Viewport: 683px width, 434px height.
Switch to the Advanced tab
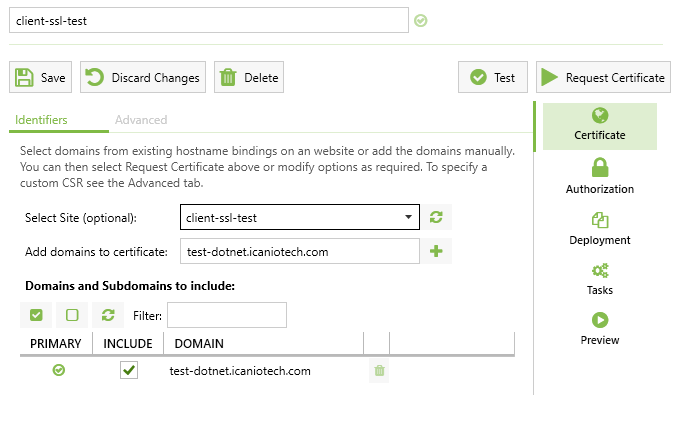click(141, 120)
